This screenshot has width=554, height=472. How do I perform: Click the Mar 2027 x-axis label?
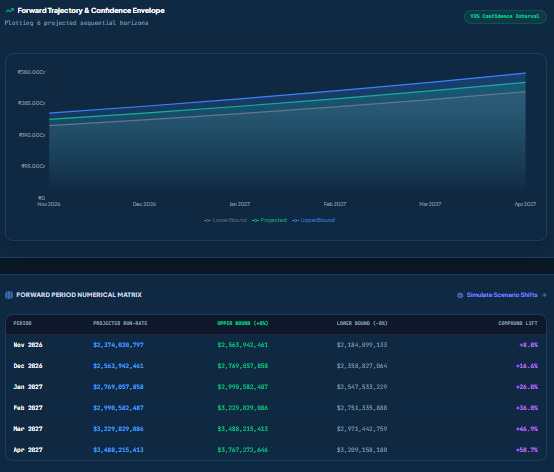(430, 204)
